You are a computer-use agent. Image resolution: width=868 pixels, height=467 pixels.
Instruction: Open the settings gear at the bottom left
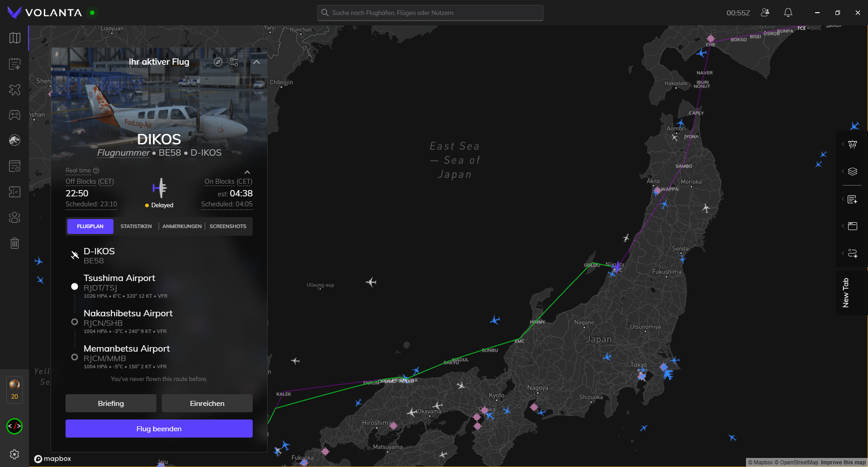[14, 454]
